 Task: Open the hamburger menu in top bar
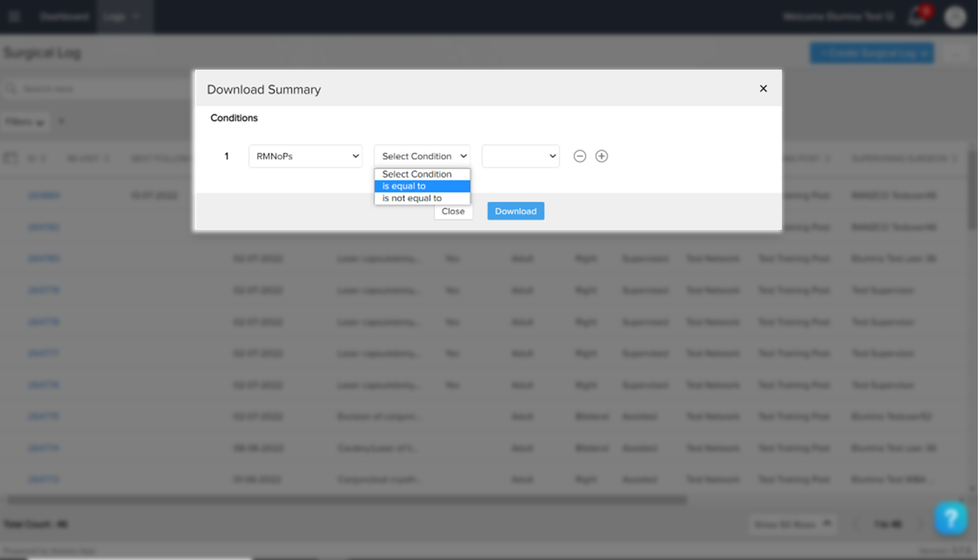[15, 16]
